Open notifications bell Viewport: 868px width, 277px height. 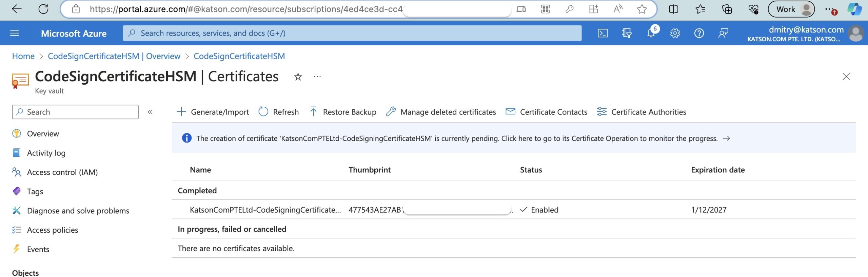click(x=651, y=33)
